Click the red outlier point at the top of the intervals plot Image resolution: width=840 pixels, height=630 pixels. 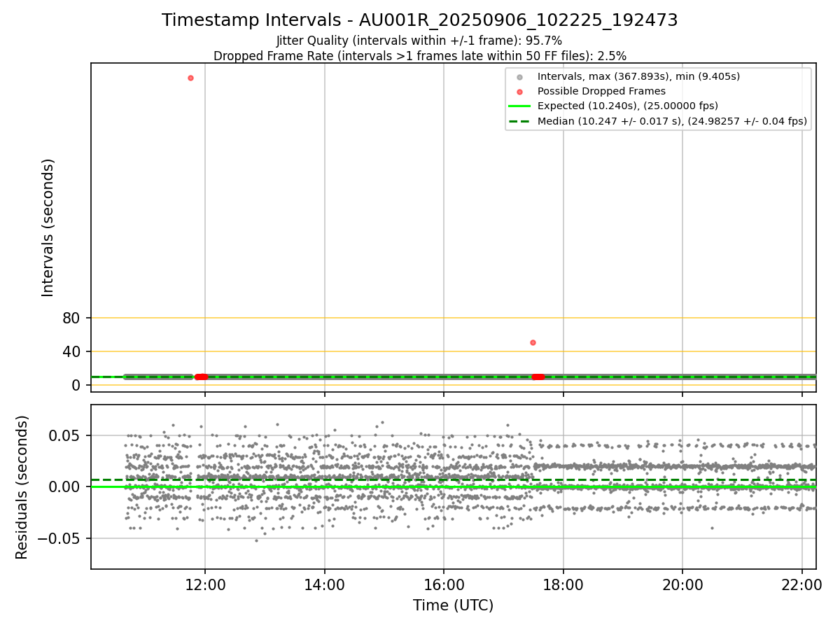[190, 78]
